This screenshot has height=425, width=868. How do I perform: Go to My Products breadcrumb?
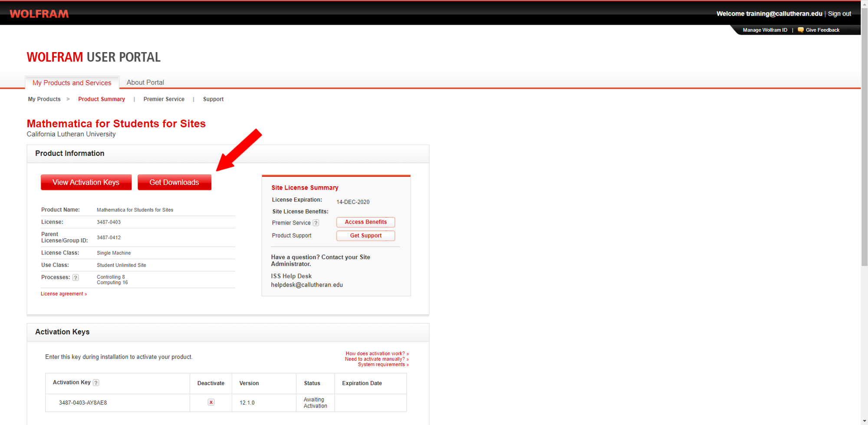(44, 99)
